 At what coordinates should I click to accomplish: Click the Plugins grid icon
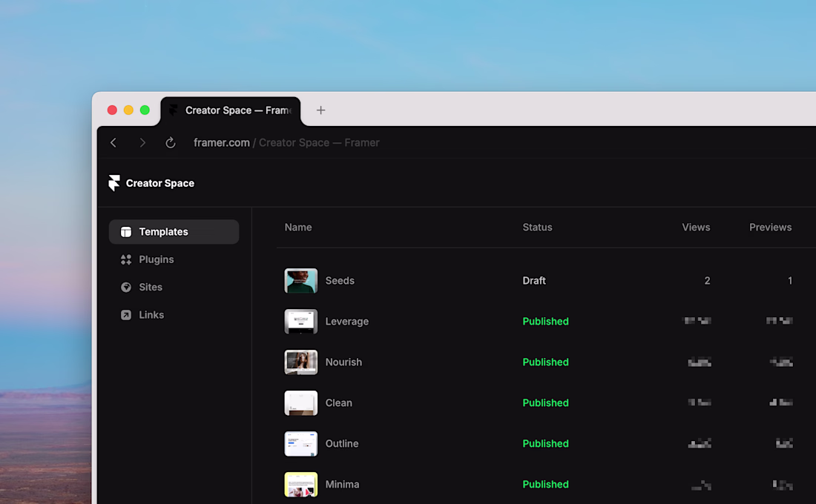pos(126,259)
